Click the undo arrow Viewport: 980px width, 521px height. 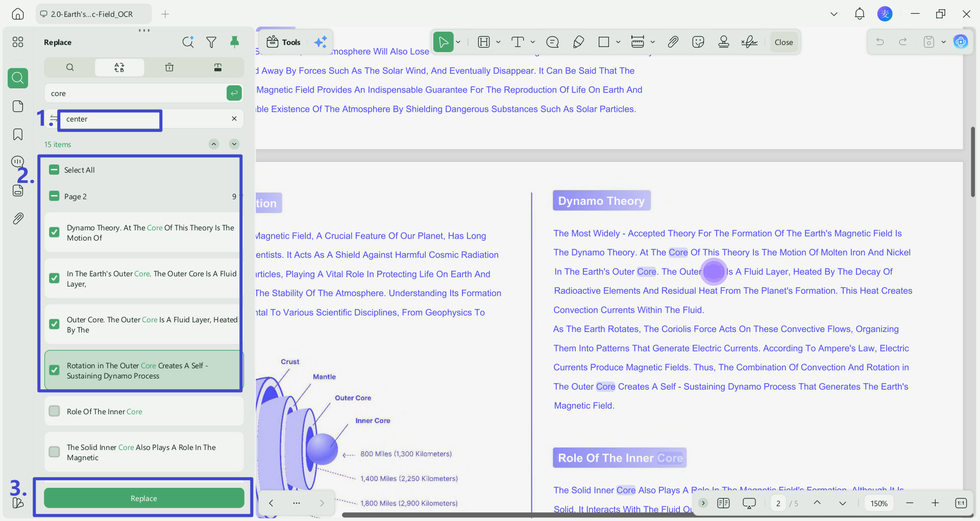click(x=880, y=42)
